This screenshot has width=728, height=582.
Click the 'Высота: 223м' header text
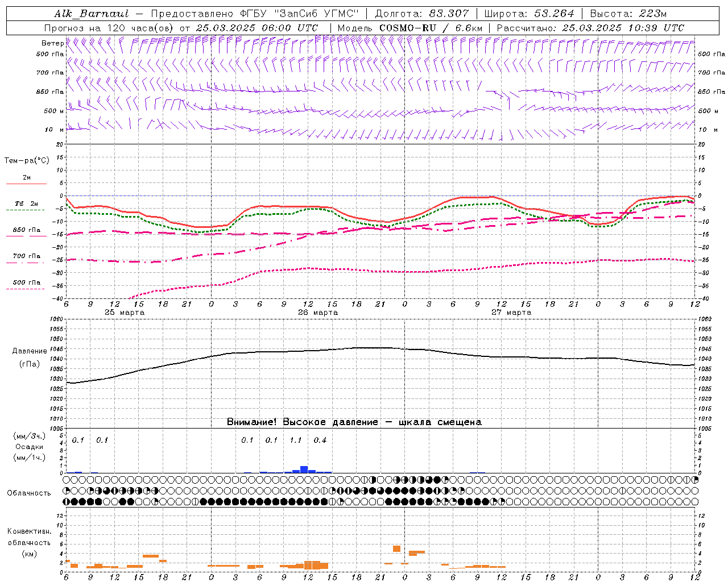point(628,14)
